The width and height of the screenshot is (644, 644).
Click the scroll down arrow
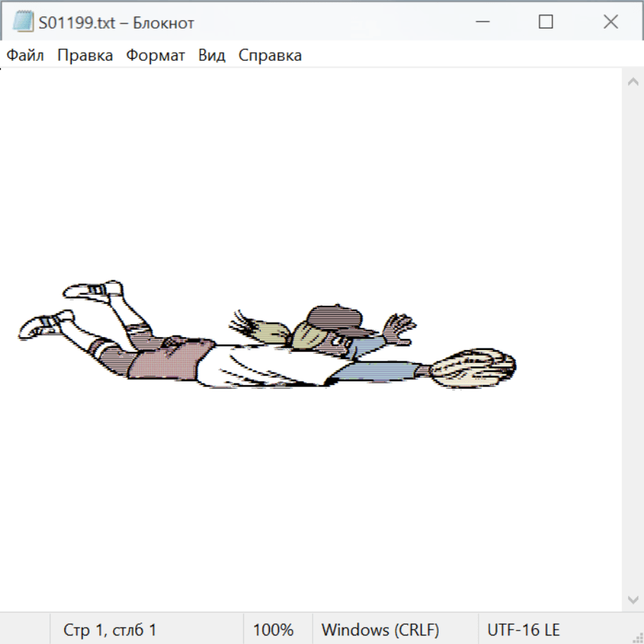633,598
